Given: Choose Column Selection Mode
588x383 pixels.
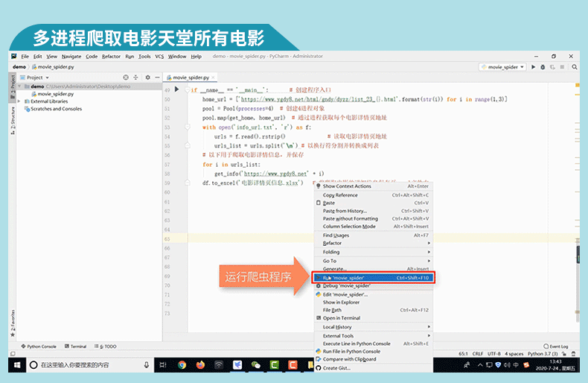Looking at the screenshot, I should (x=374, y=227).
